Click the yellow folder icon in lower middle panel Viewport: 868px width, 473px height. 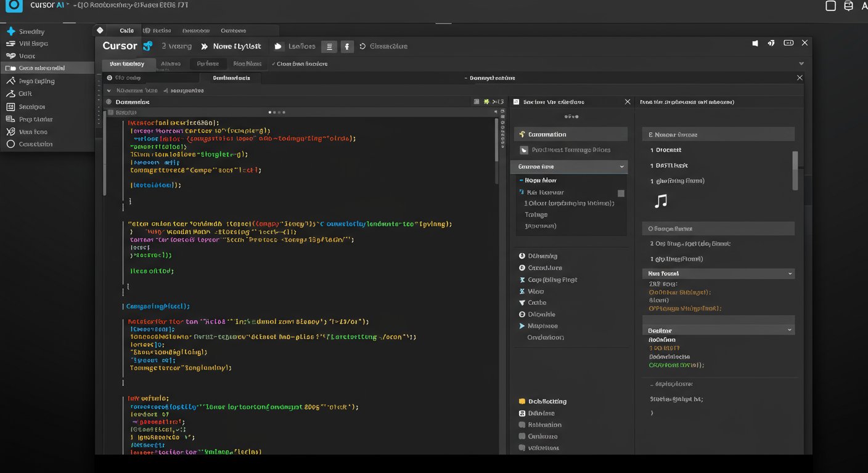pos(522,402)
